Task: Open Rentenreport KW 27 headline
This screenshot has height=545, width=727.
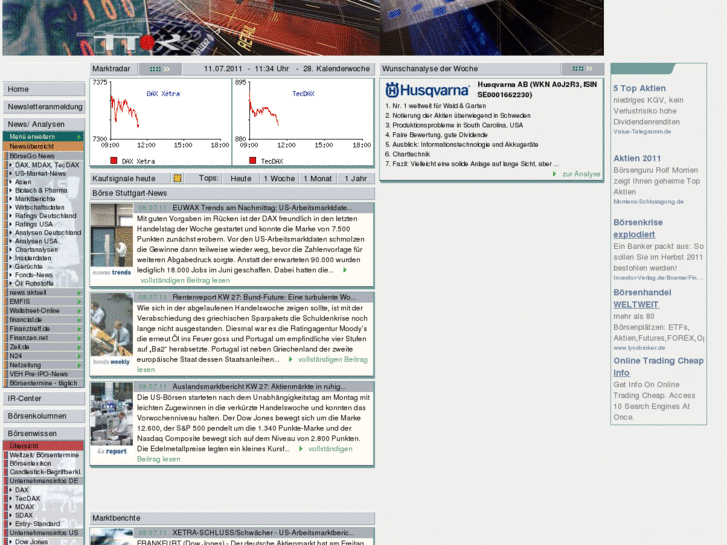Action: [264, 297]
